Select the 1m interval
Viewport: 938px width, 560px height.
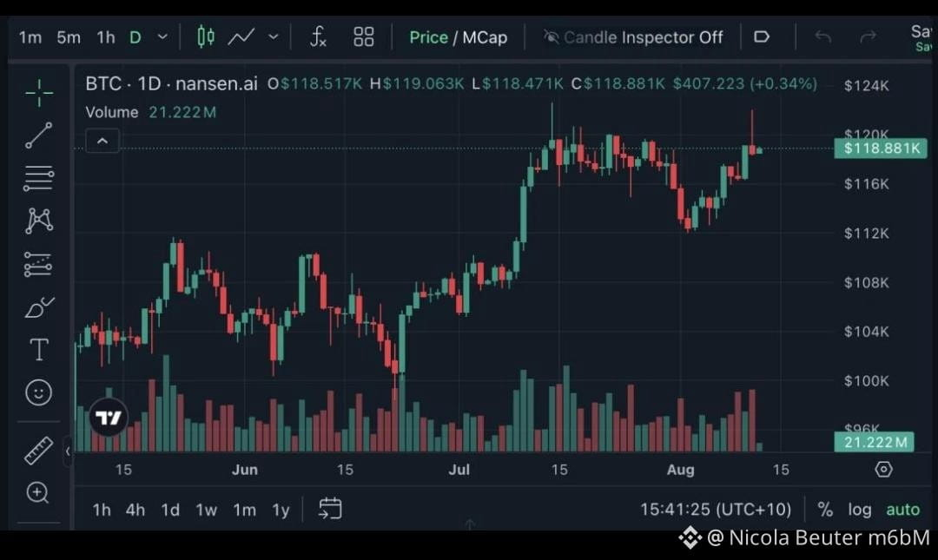(x=30, y=37)
